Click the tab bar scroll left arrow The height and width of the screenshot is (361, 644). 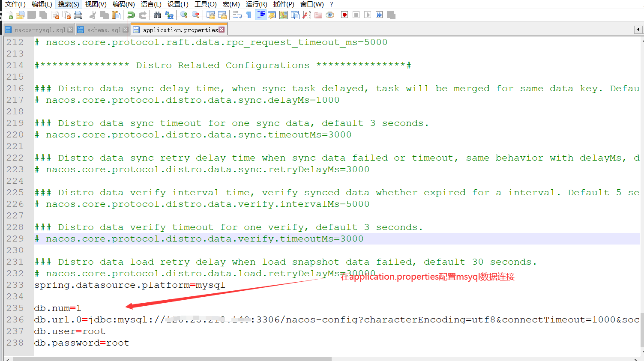[638, 30]
